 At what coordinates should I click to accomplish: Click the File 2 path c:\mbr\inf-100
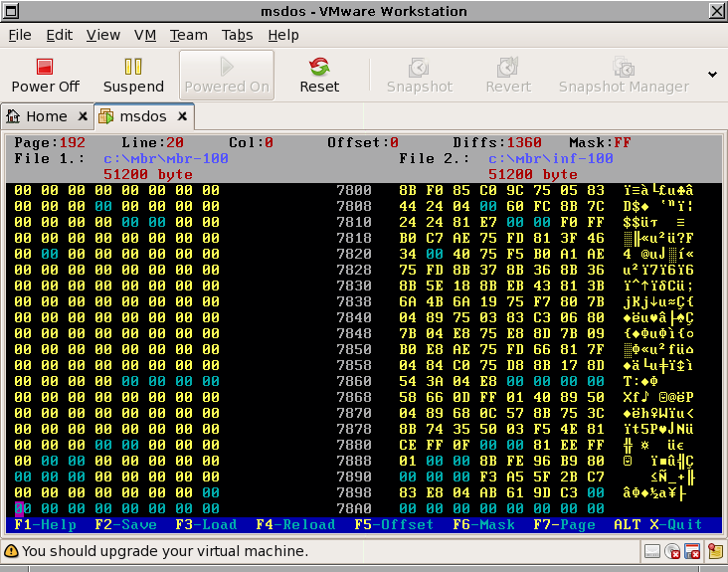tap(551, 159)
